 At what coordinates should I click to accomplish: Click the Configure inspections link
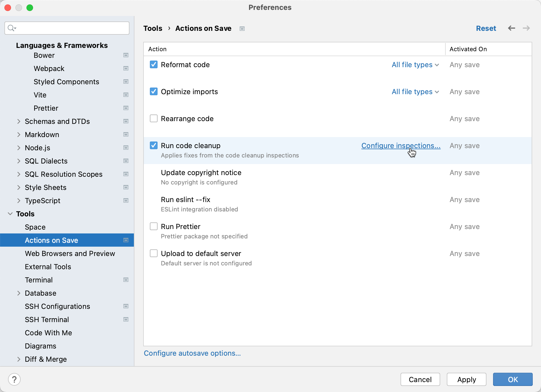point(401,146)
